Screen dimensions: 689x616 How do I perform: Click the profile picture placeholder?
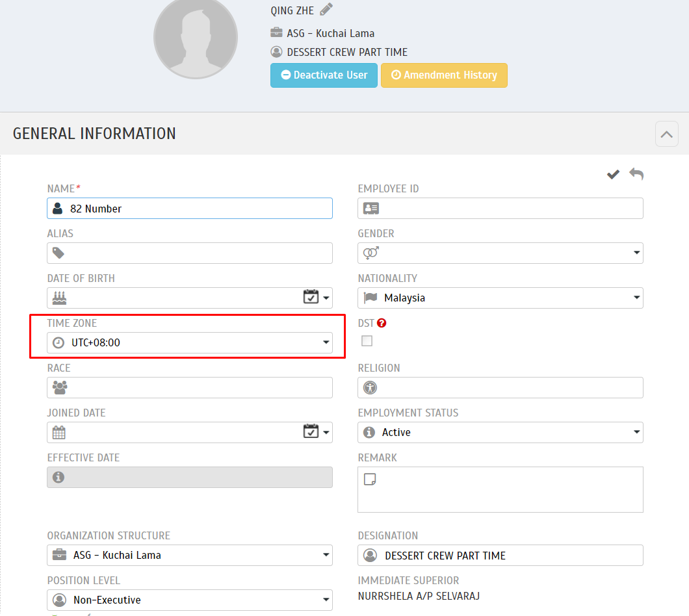pyautogui.click(x=195, y=38)
